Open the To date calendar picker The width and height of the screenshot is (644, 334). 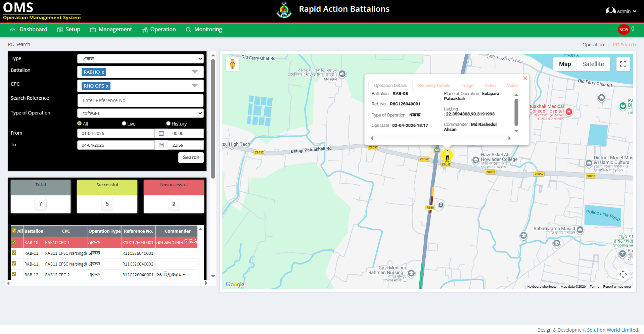(x=161, y=145)
